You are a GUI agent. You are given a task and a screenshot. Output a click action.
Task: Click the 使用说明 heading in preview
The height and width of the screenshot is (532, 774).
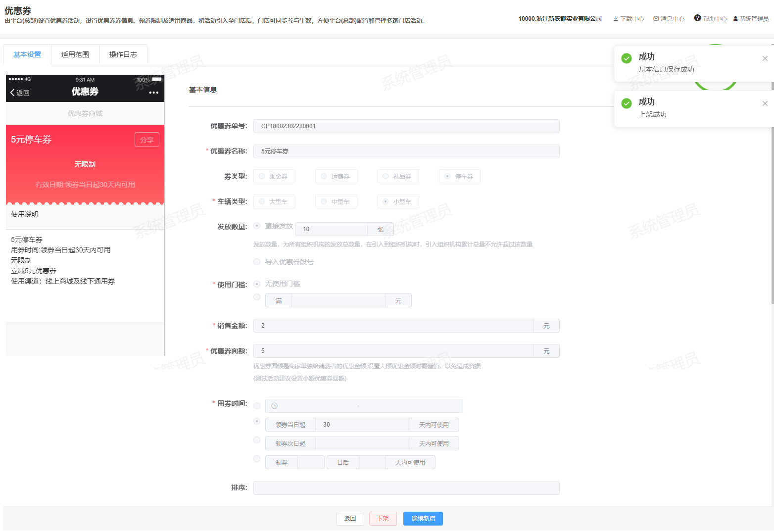(25, 214)
